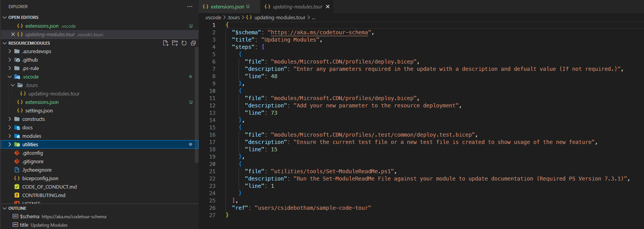This screenshot has width=644, height=229.
Task: Click the New File icon in RESOURCEMODULES header
Action: [x=166, y=43]
